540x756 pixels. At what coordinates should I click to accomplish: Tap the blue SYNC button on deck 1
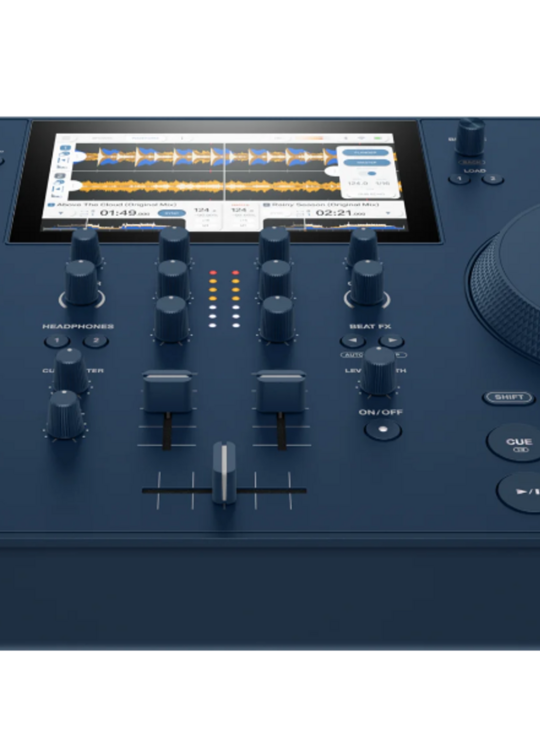click(x=172, y=213)
